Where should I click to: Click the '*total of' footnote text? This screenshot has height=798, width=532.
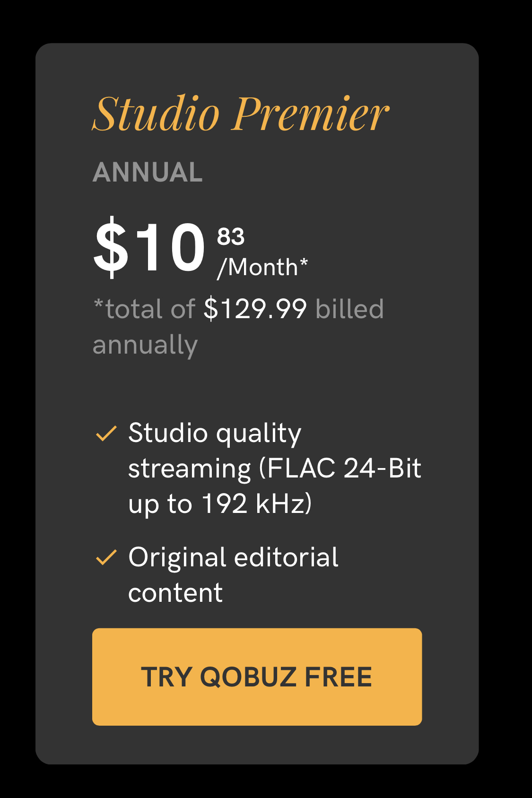pos(144,309)
